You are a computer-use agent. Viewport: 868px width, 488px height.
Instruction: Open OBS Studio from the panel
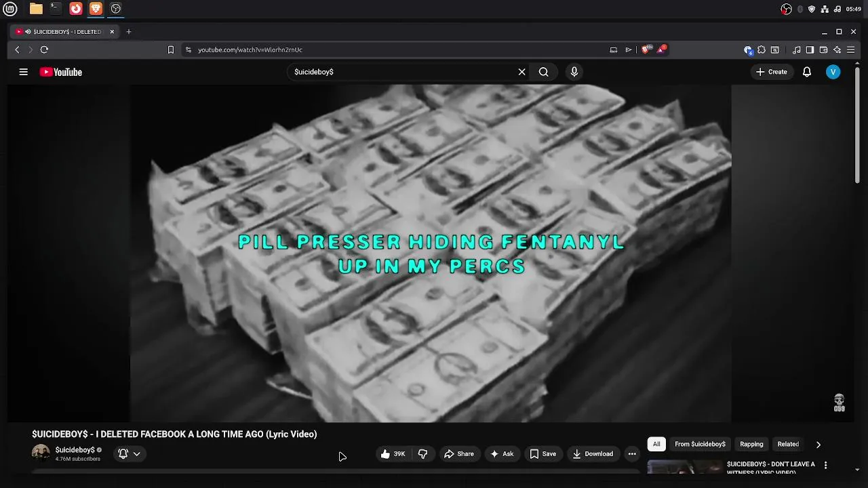[116, 9]
